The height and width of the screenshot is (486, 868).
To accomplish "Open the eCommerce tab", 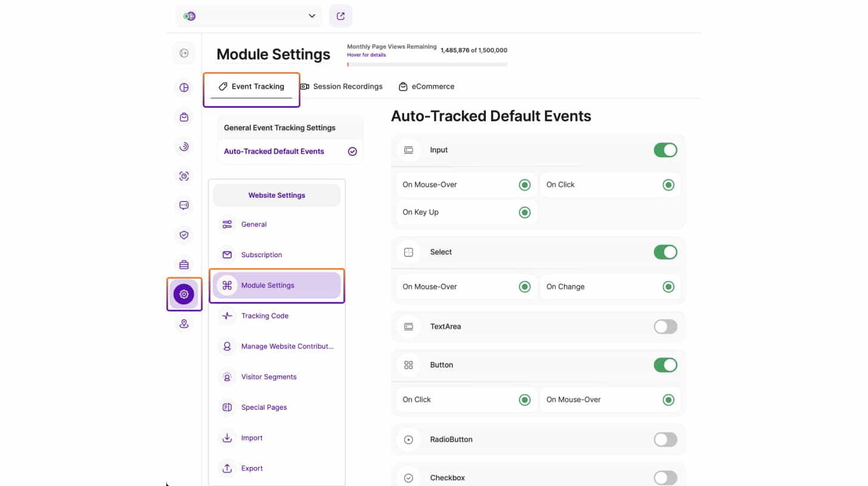I will point(426,86).
